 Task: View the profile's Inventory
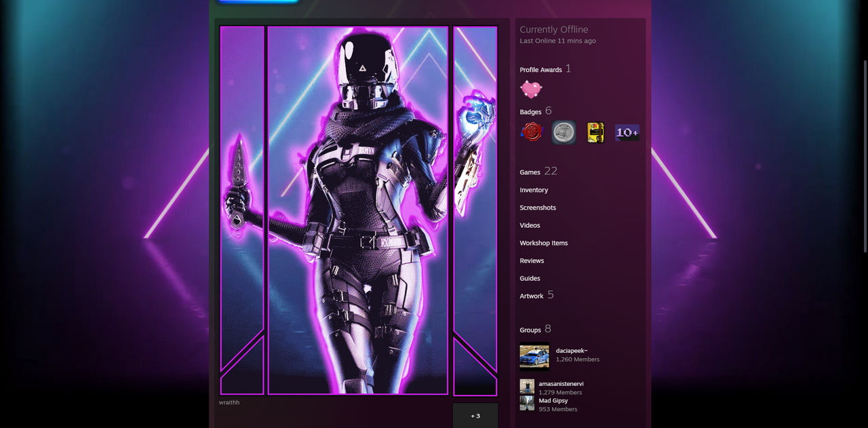point(534,190)
